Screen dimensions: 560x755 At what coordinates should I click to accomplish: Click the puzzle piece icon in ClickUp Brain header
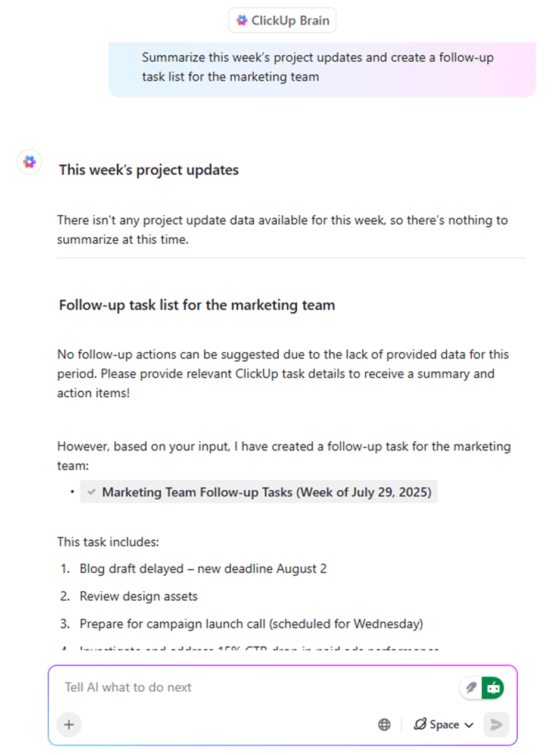tap(241, 20)
